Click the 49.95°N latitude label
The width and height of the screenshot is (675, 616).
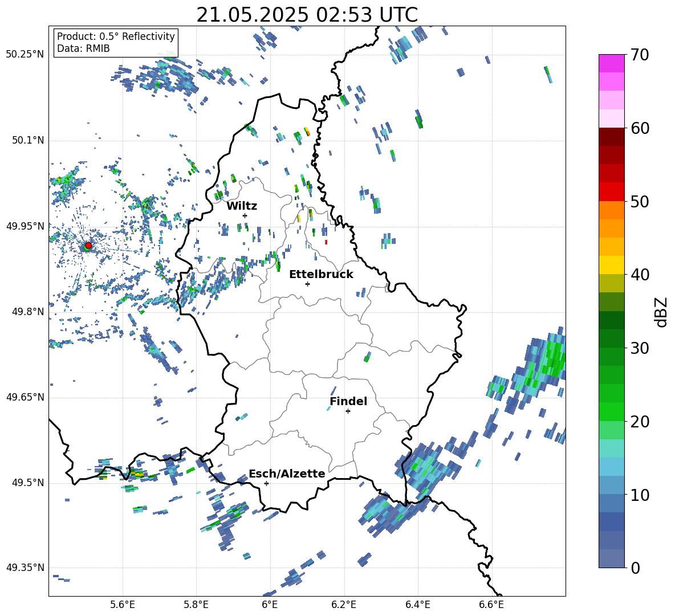point(25,226)
